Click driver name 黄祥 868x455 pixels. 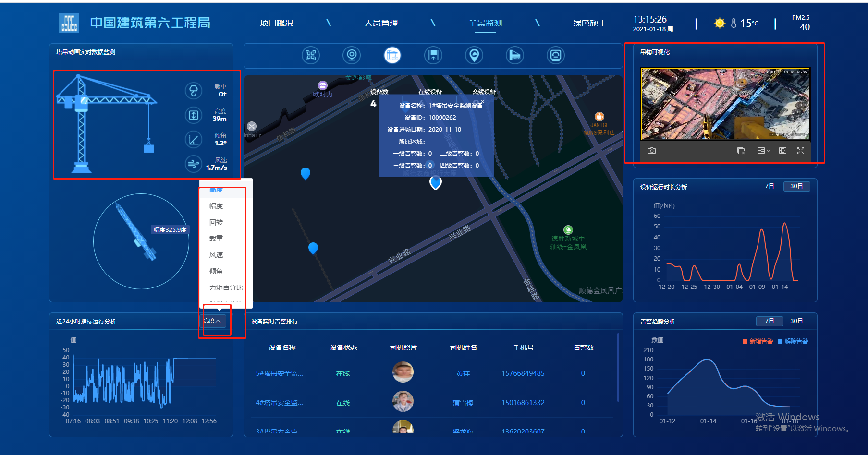tap(463, 373)
